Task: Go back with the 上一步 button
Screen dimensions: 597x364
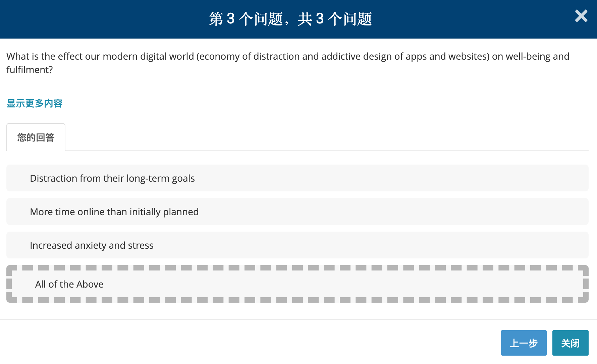Action: tap(523, 343)
